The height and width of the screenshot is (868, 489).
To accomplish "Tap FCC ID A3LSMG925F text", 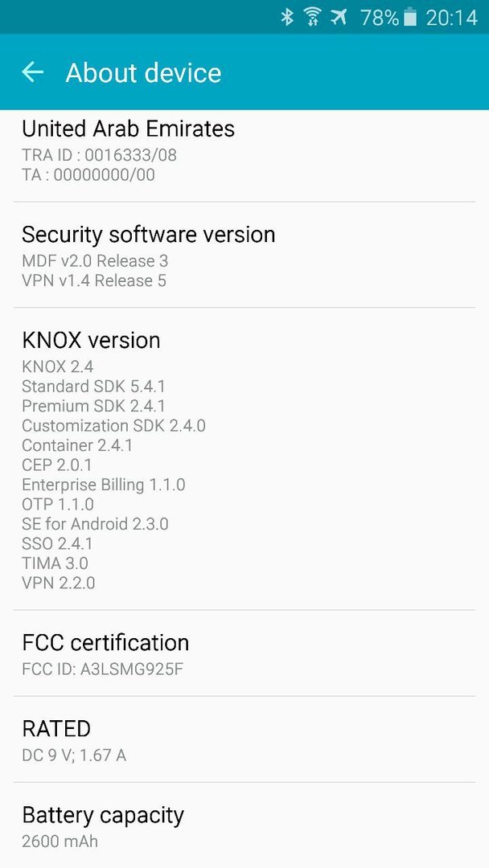I will tap(102, 669).
